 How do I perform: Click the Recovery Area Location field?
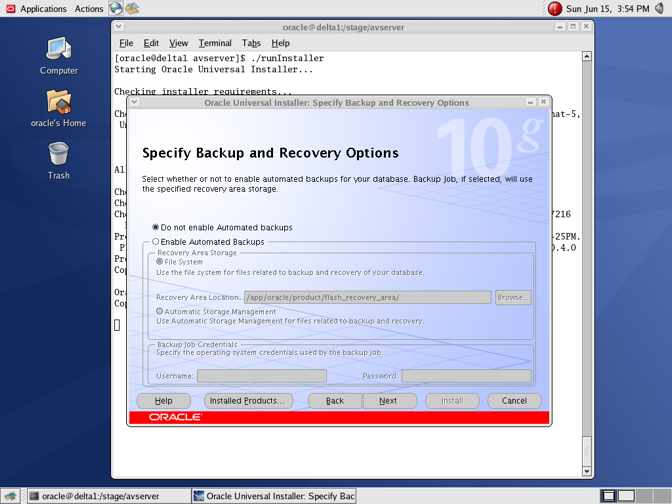[368, 297]
